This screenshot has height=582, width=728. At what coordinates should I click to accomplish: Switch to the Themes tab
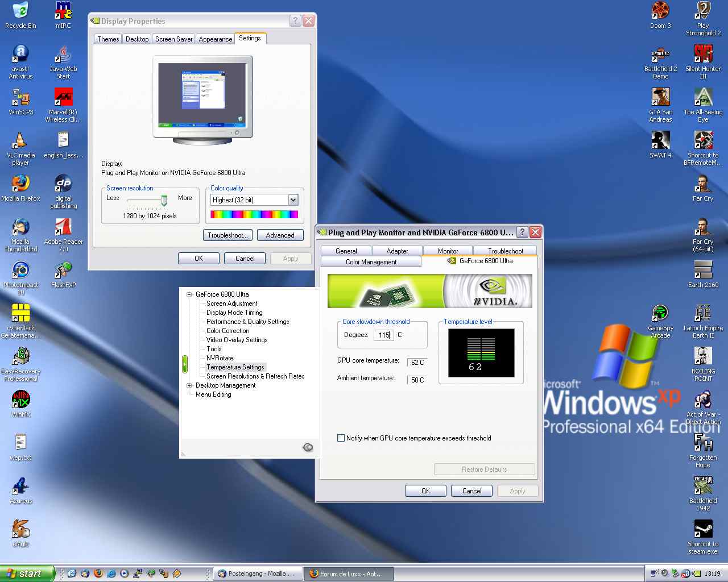pos(108,39)
